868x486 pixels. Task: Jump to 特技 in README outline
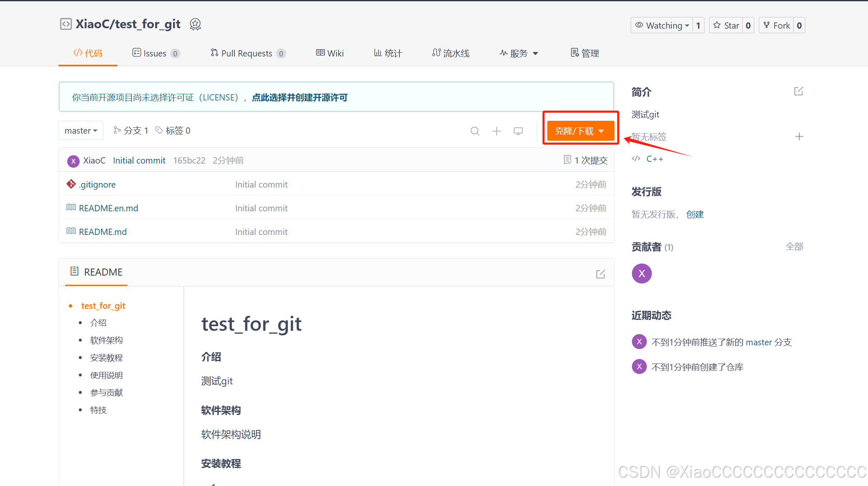click(98, 410)
